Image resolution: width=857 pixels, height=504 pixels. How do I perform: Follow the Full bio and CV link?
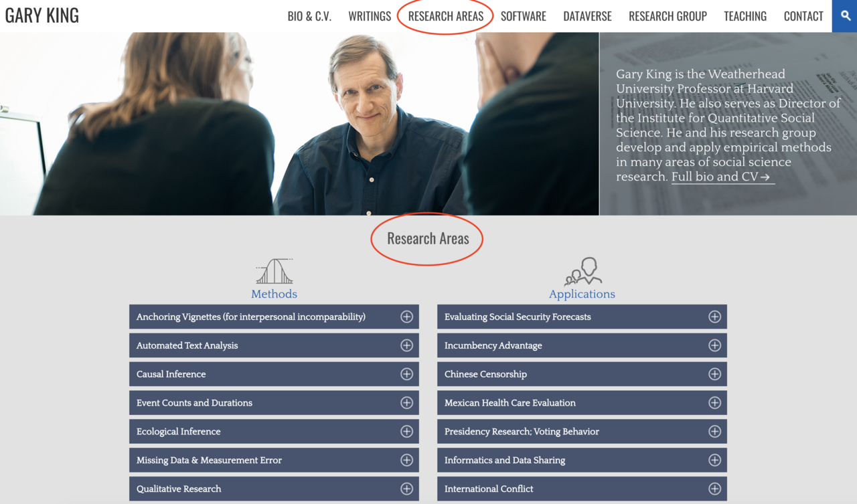[722, 177]
